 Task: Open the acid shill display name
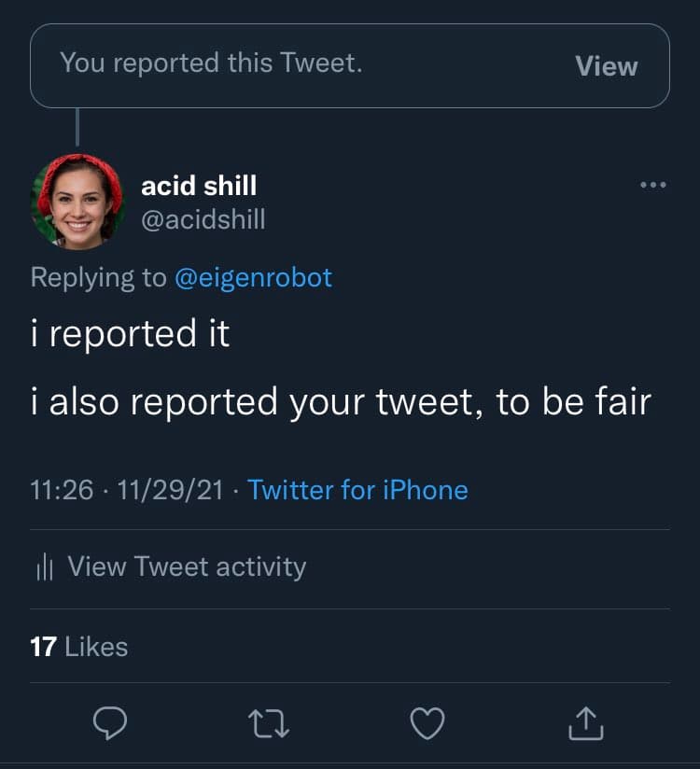(199, 186)
